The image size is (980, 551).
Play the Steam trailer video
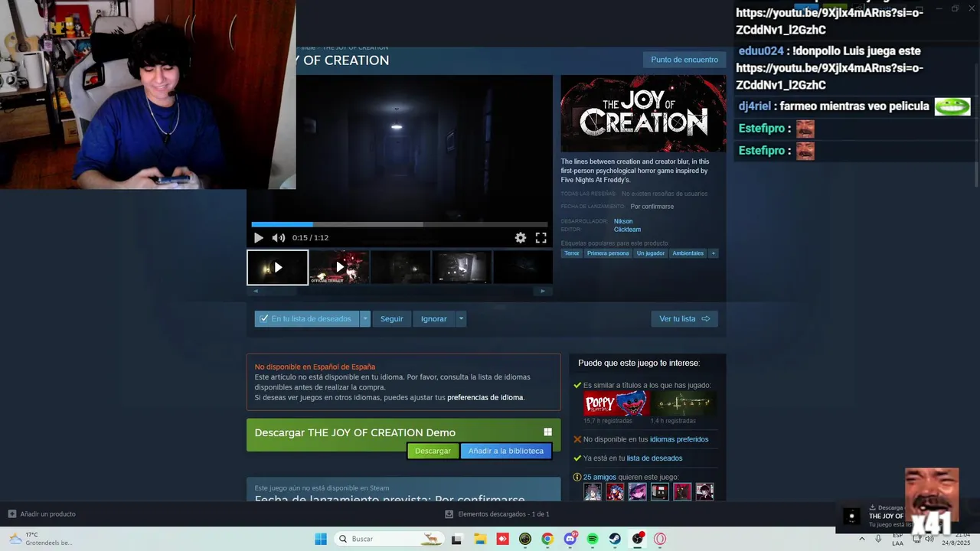pos(258,238)
